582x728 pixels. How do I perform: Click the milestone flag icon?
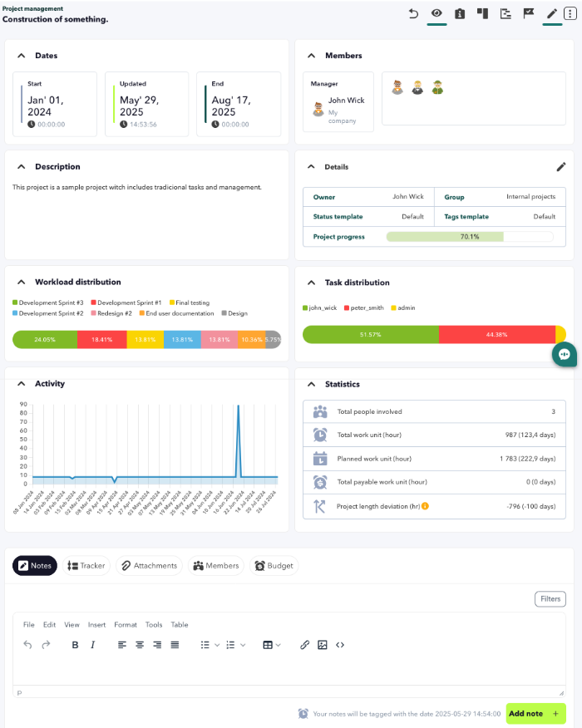(529, 13)
